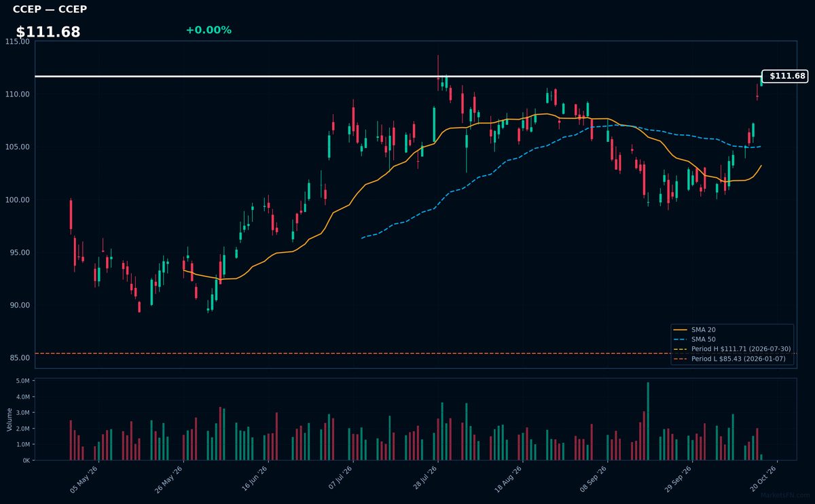
Task: Click the 100.00 price axis label
Action: point(17,200)
